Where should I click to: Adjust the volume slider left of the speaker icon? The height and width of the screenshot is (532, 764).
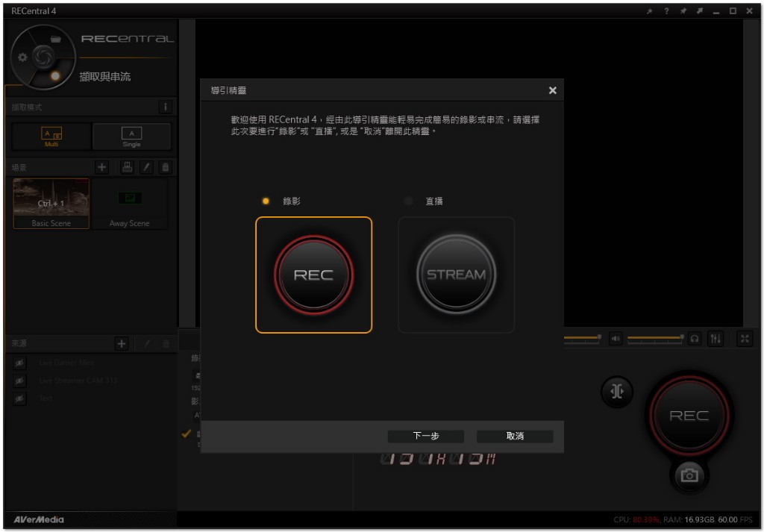pyautogui.click(x=583, y=337)
